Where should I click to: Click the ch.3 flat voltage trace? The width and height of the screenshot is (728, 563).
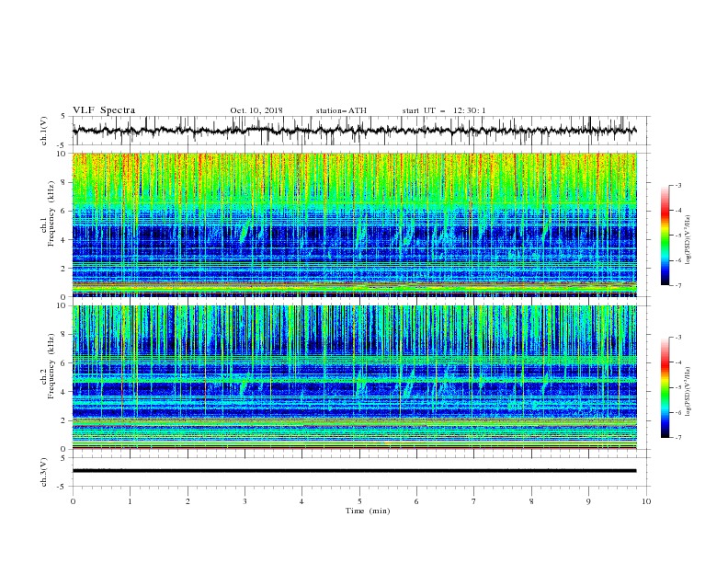(x=354, y=471)
